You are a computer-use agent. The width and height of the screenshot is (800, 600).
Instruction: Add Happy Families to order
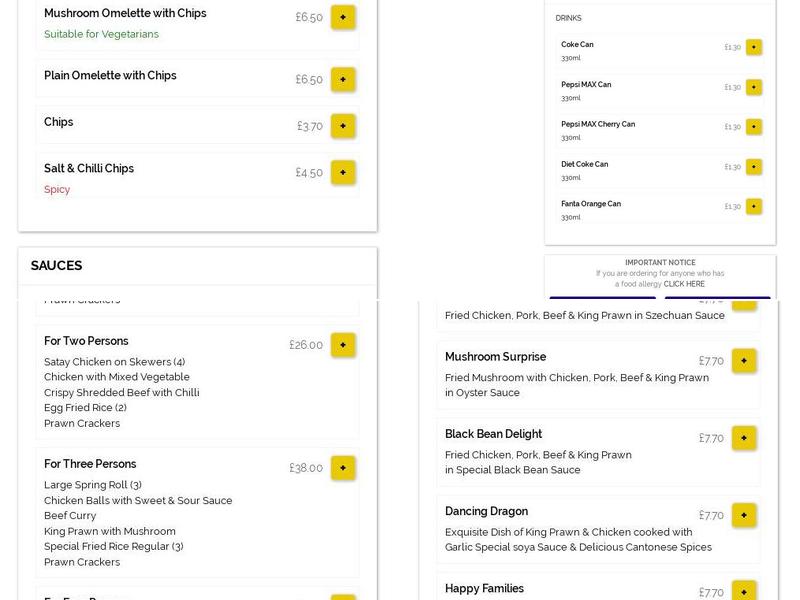pyautogui.click(x=743, y=591)
